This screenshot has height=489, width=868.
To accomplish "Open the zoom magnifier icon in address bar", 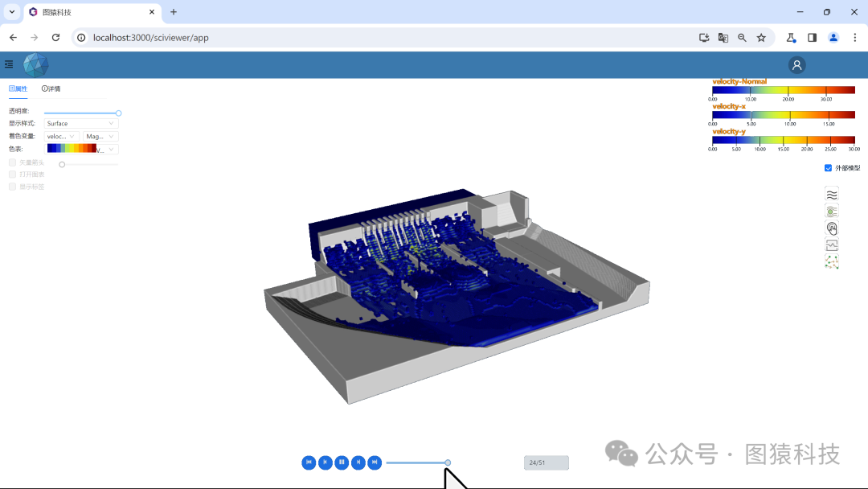I will pyautogui.click(x=742, y=38).
